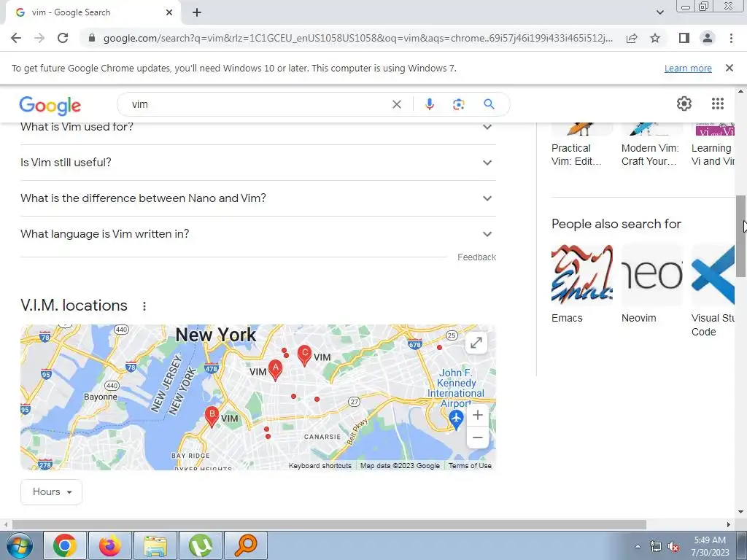Image resolution: width=747 pixels, height=560 pixels.
Task: Open Emacs related search
Action: (582, 284)
